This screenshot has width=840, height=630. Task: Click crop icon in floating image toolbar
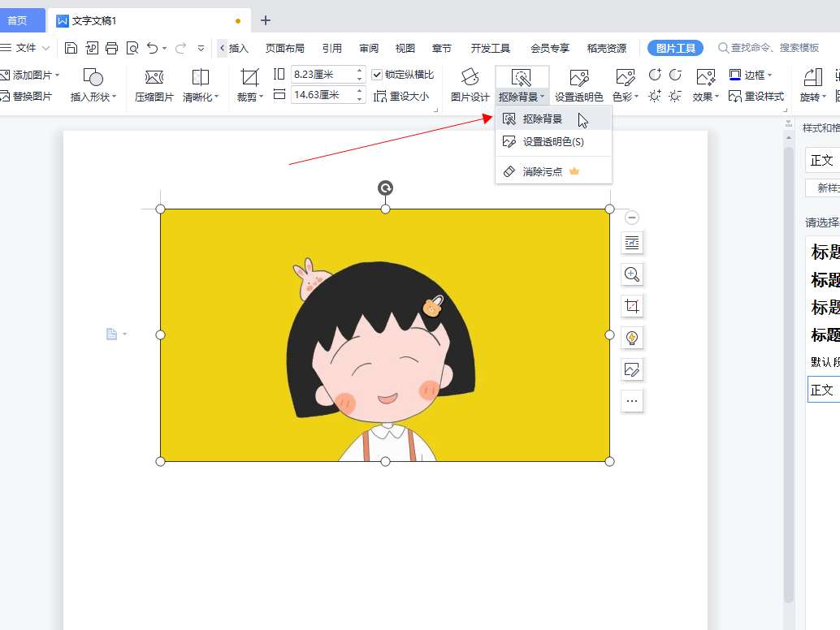tap(631, 306)
